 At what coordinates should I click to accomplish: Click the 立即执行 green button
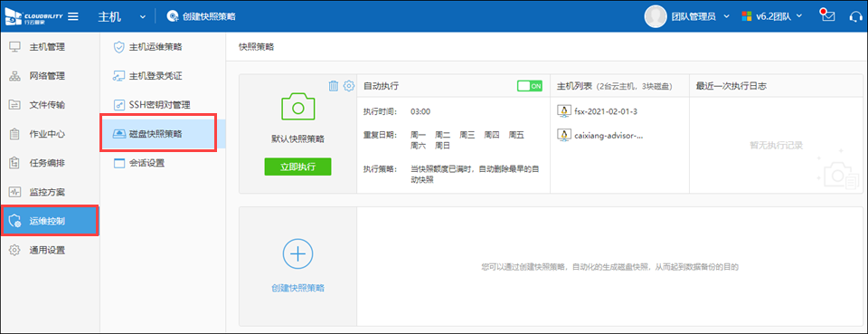click(297, 167)
